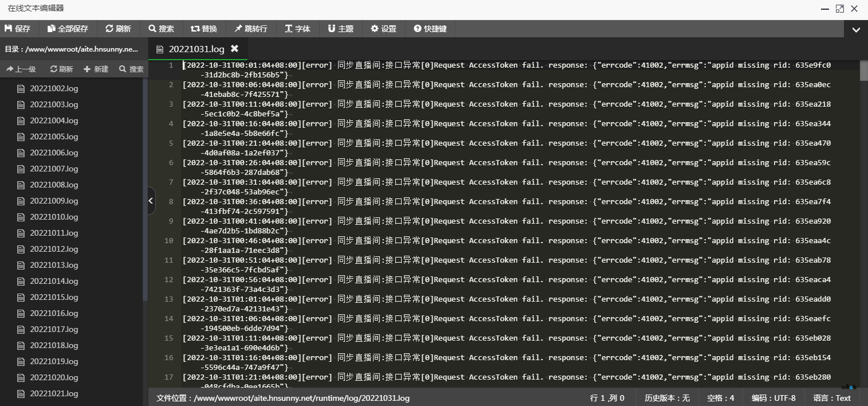Screen dimensions: 868x406
Task: Open file 20221016.log
Action: coord(54,313)
